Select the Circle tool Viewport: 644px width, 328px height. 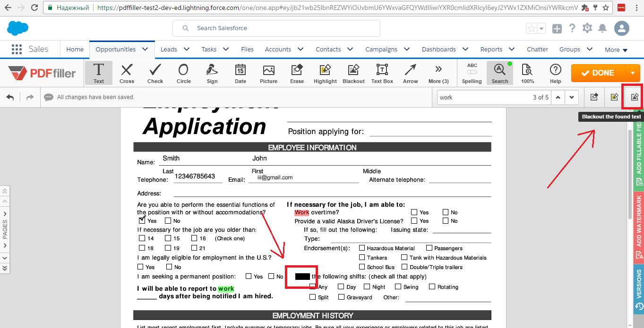pyautogui.click(x=183, y=73)
